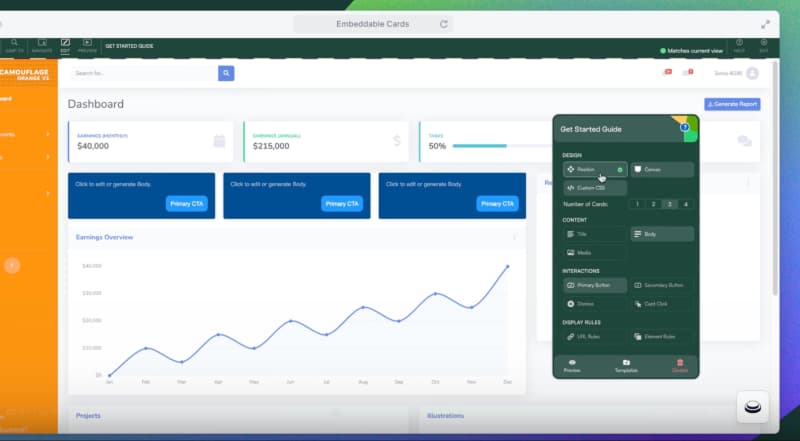Click the round floating button at bottom right

point(753,407)
